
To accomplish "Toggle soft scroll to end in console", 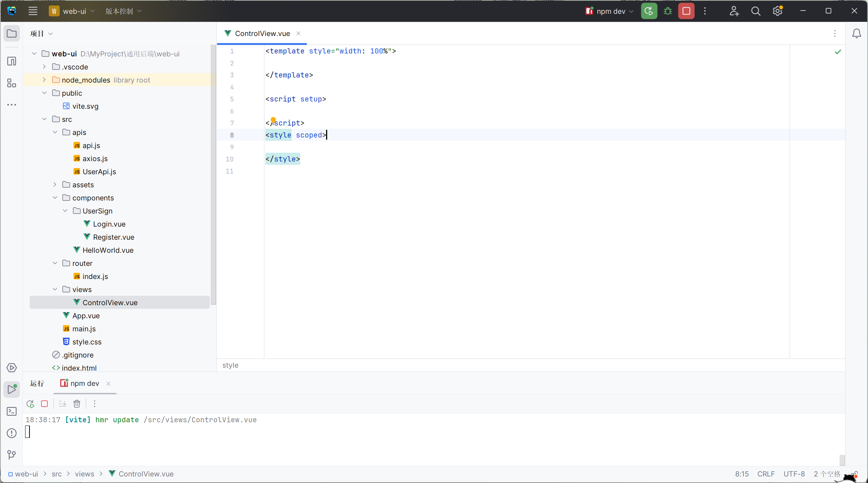I will click(62, 404).
